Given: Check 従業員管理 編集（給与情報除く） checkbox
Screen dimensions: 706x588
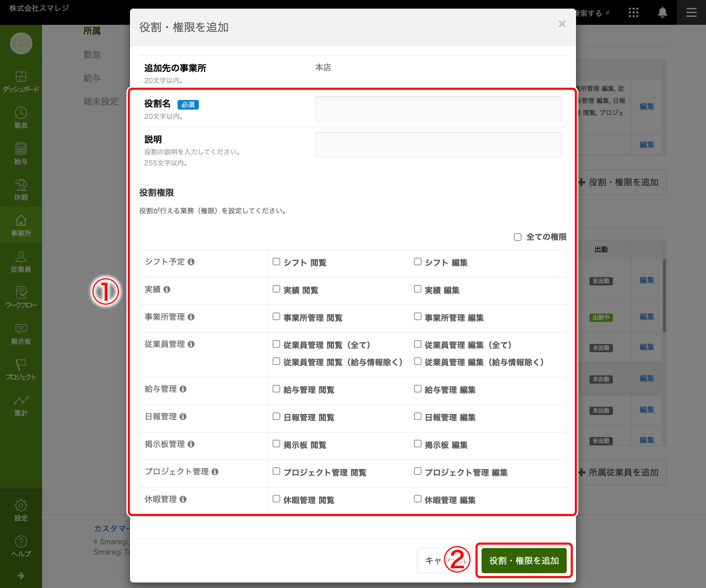Looking at the screenshot, I should 417,361.
